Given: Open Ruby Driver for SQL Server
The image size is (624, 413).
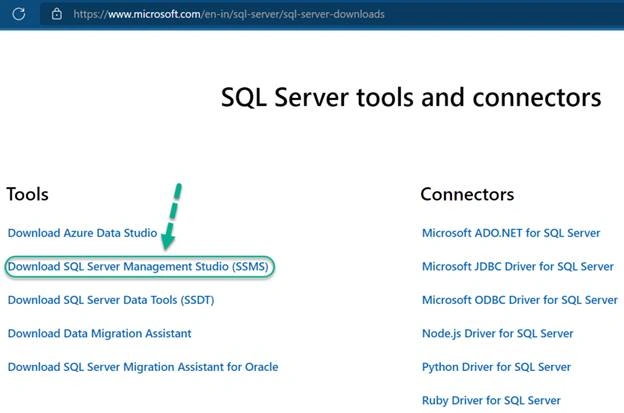Looking at the screenshot, I should [x=491, y=400].
